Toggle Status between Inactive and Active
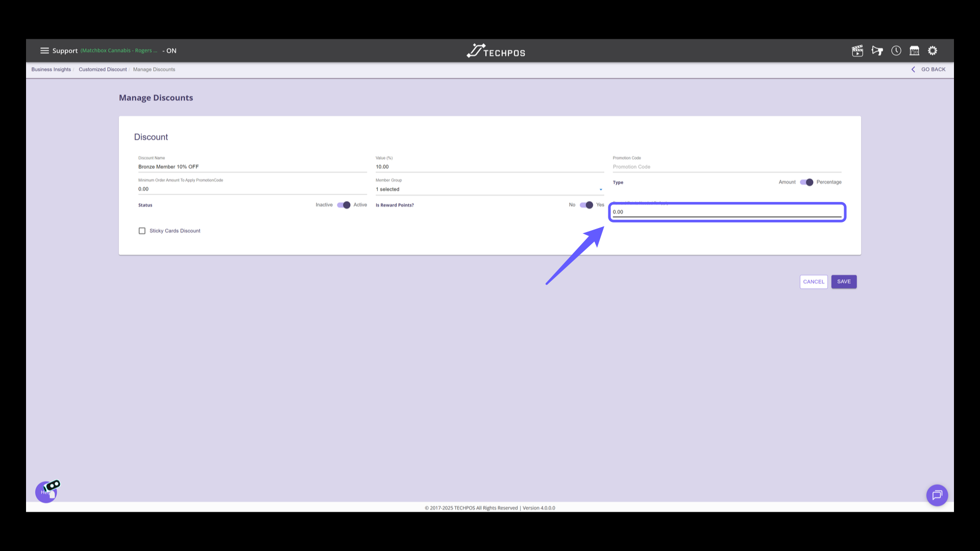This screenshot has height=551, width=980. (344, 205)
